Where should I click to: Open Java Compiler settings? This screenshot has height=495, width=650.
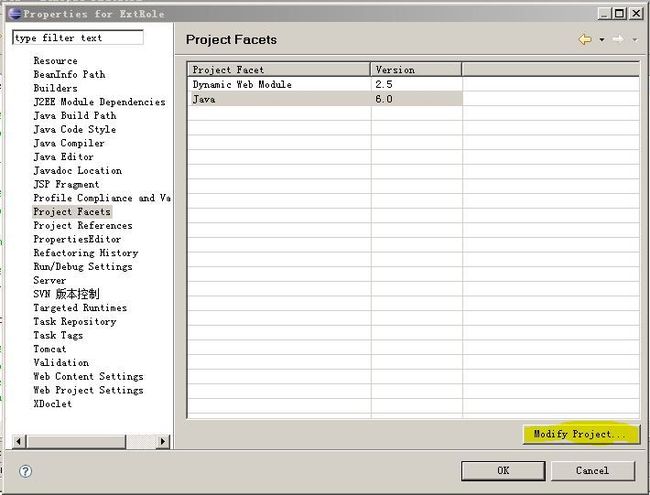click(69, 143)
